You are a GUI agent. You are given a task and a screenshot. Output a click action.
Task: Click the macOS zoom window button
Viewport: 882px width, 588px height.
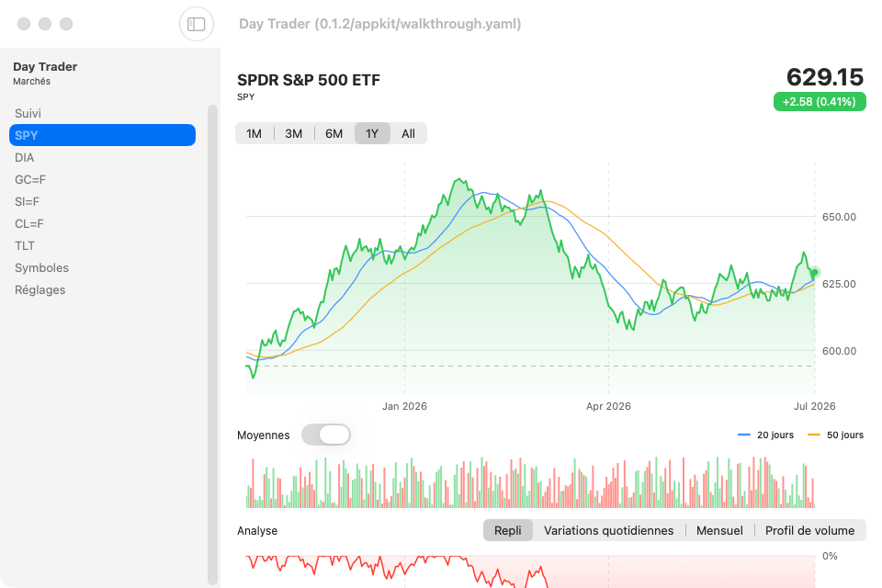(x=66, y=24)
